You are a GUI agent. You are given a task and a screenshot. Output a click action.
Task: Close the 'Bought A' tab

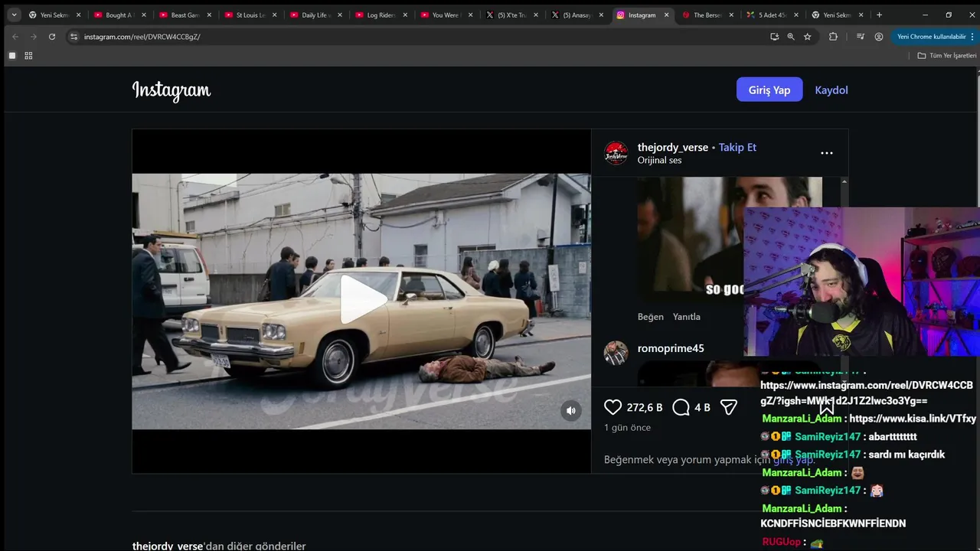coord(143,15)
